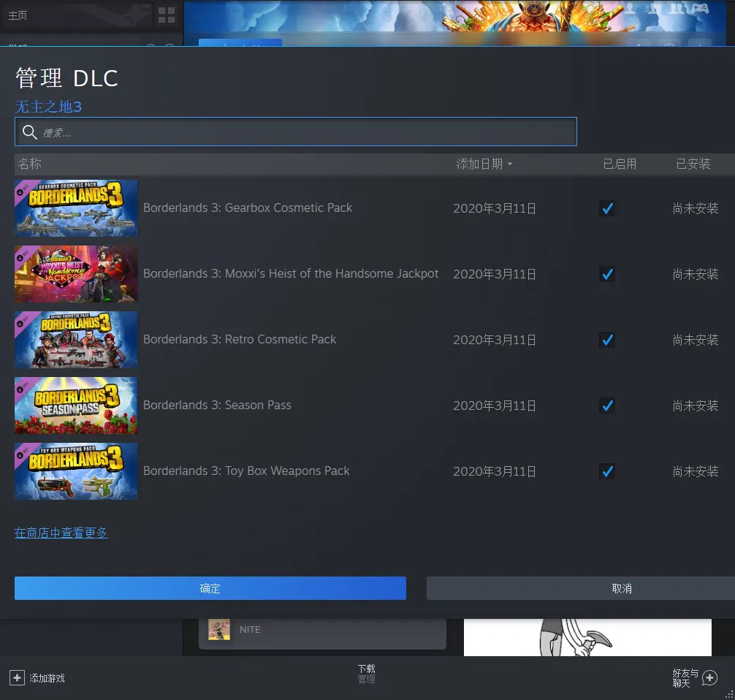The height and width of the screenshot is (700, 735).
Task: Select 'Borderlands 3: Gearbox Cosmetic Pack' name
Action: point(248,208)
